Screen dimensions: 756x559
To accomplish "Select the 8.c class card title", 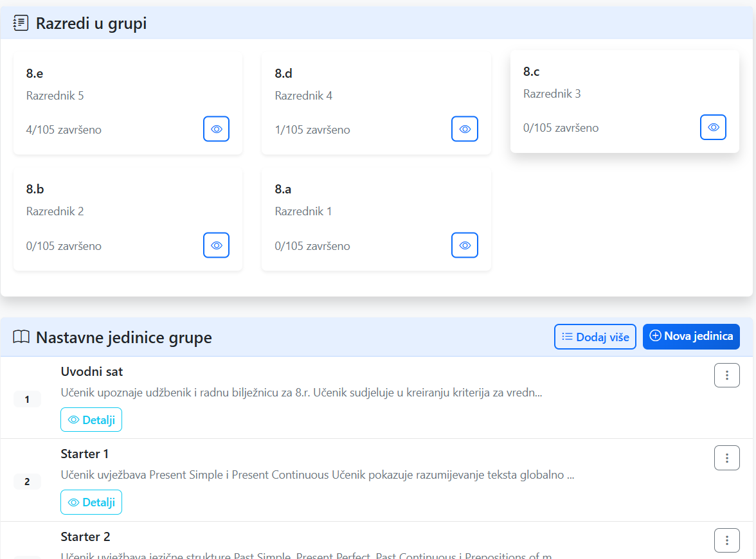I will tap(531, 71).
